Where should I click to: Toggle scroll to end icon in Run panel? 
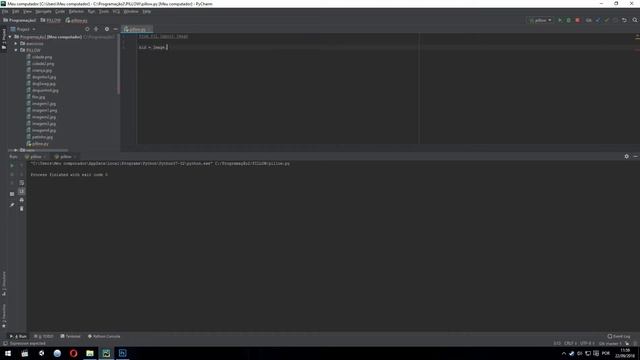[x=22, y=191]
